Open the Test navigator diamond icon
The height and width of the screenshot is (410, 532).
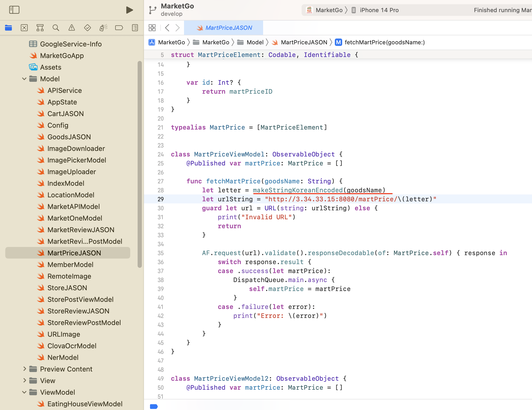click(88, 28)
